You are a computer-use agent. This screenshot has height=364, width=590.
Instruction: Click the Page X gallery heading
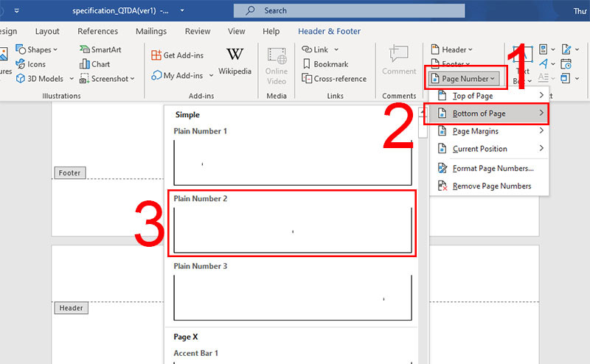(186, 337)
